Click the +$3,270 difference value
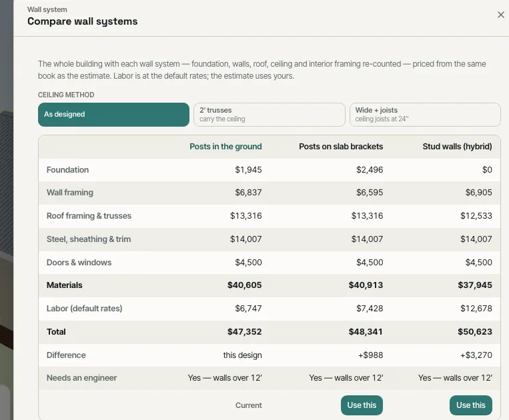Screen dimensions: 509x420 (476, 355)
